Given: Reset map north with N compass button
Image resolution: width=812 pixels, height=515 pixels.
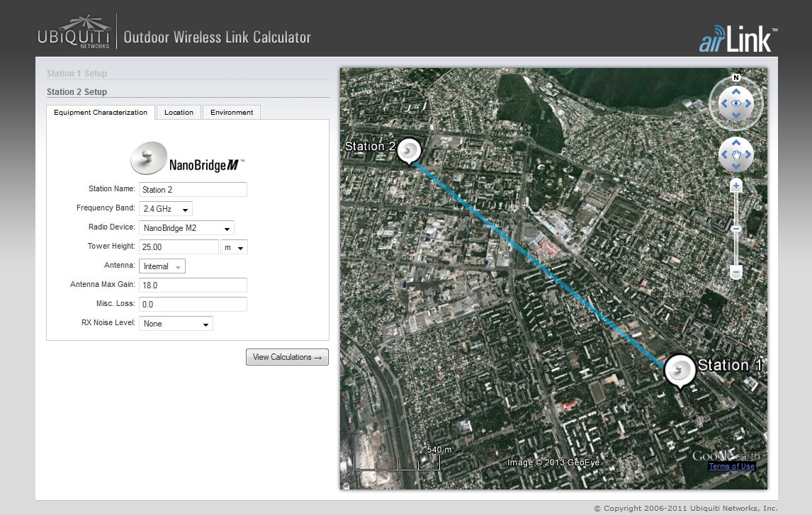Looking at the screenshot, I should 736,78.
